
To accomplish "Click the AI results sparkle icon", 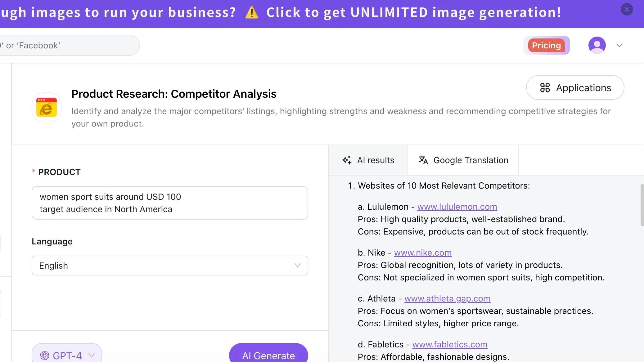I will coord(347,160).
